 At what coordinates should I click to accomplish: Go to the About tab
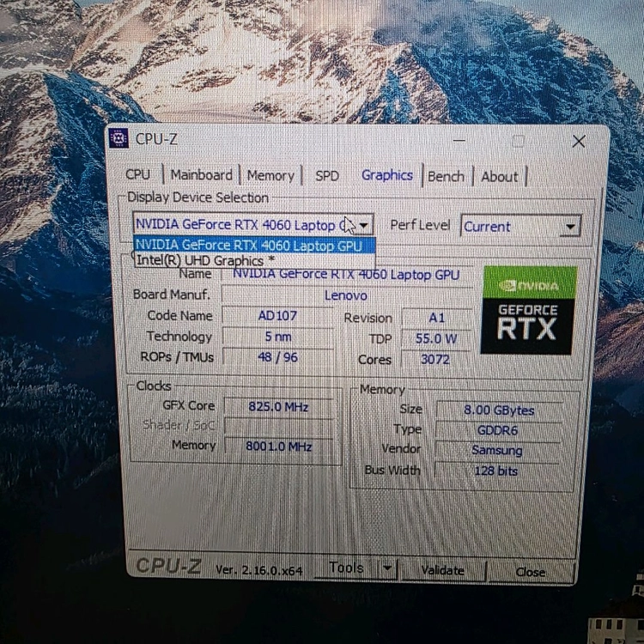point(500,177)
